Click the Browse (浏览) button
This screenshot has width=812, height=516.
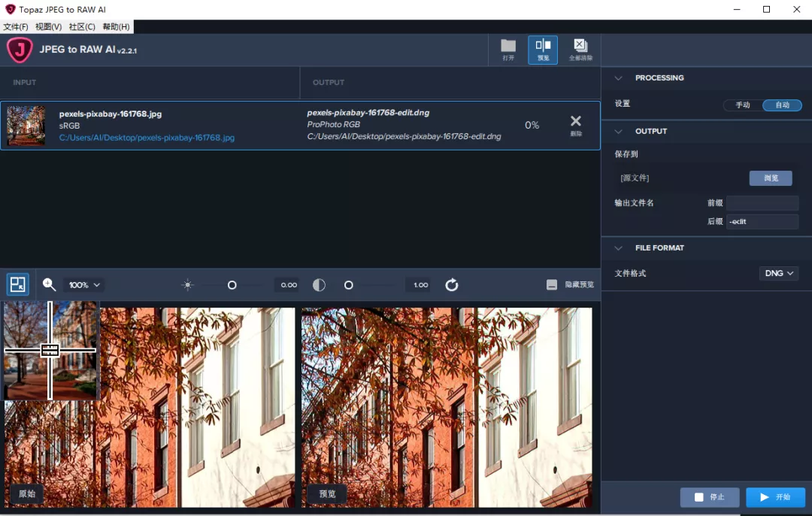click(771, 178)
